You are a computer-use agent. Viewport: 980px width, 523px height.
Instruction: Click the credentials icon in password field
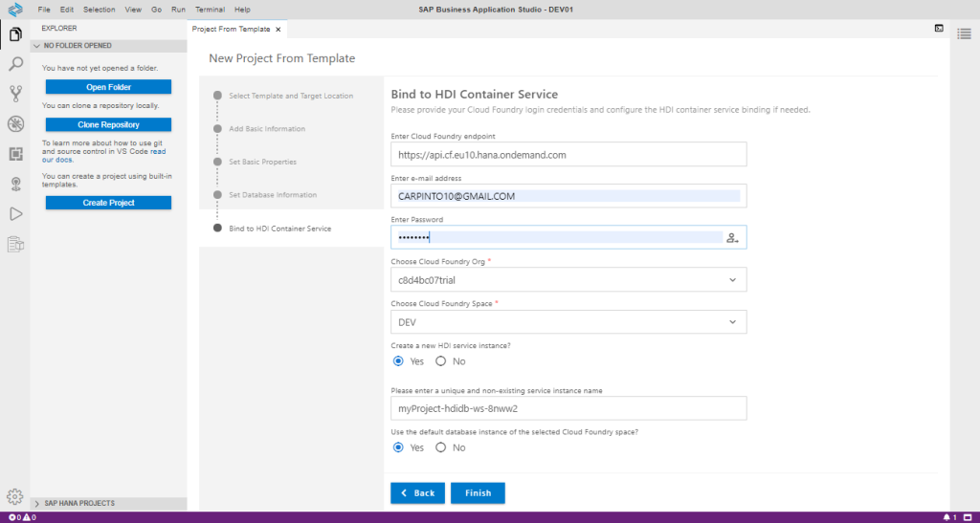tap(732, 238)
